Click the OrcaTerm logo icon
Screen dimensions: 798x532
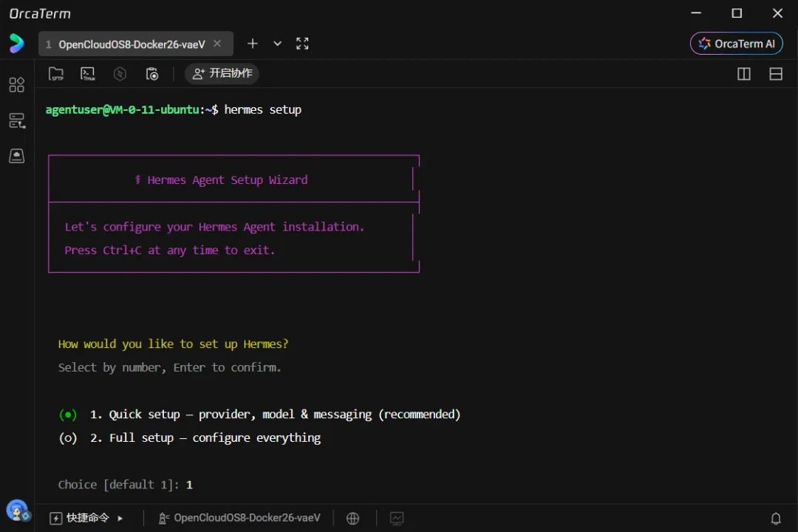[16, 44]
